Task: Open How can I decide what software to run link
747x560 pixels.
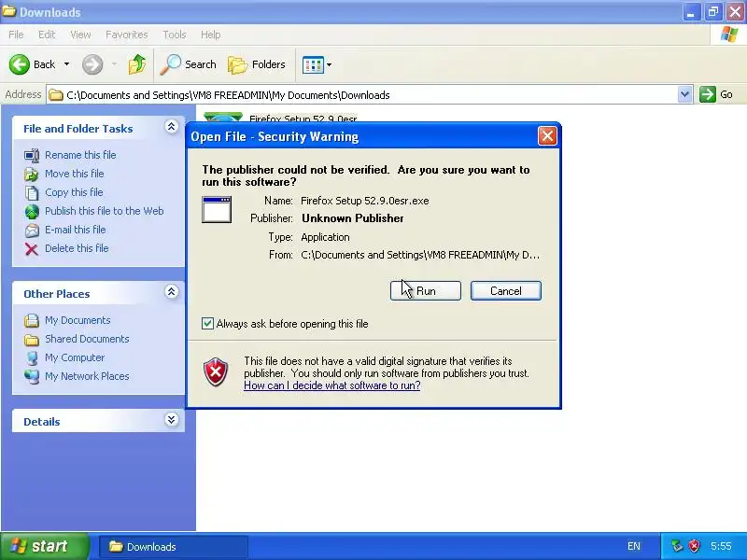Action: click(332, 385)
